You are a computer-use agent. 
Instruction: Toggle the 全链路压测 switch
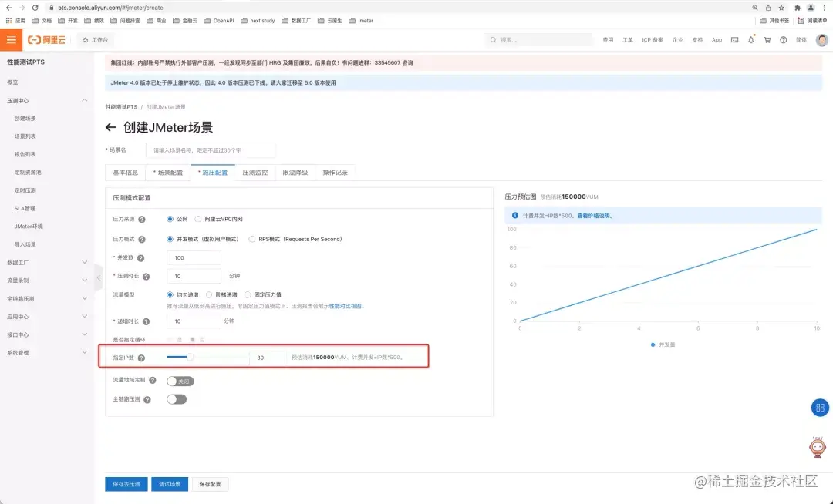(177, 399)
